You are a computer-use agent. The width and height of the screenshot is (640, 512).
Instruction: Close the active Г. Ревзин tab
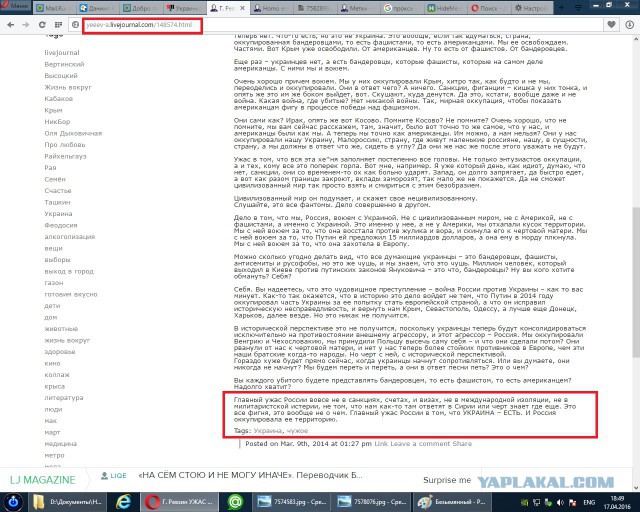point(242,8)
